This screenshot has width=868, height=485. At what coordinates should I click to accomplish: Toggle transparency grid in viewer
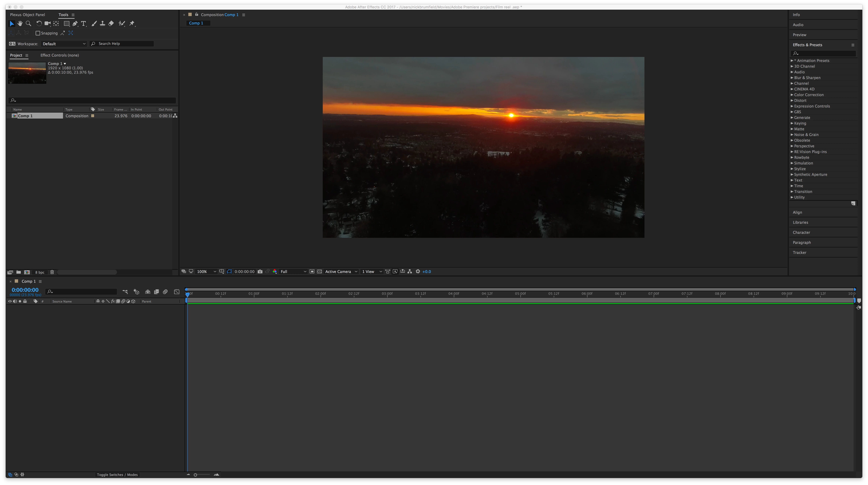coord(319,271)
